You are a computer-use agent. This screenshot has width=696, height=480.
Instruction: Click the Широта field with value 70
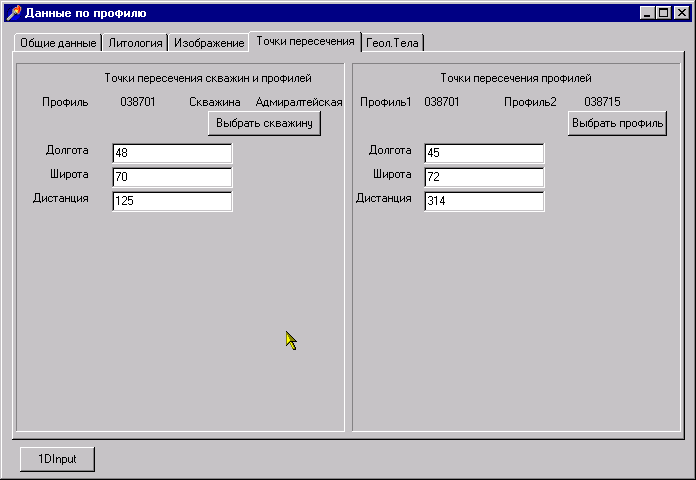click(172, 177)
